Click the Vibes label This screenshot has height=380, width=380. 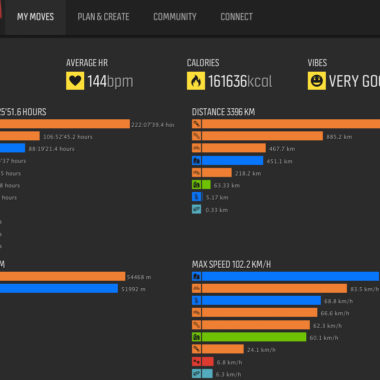tap(317, 63)
